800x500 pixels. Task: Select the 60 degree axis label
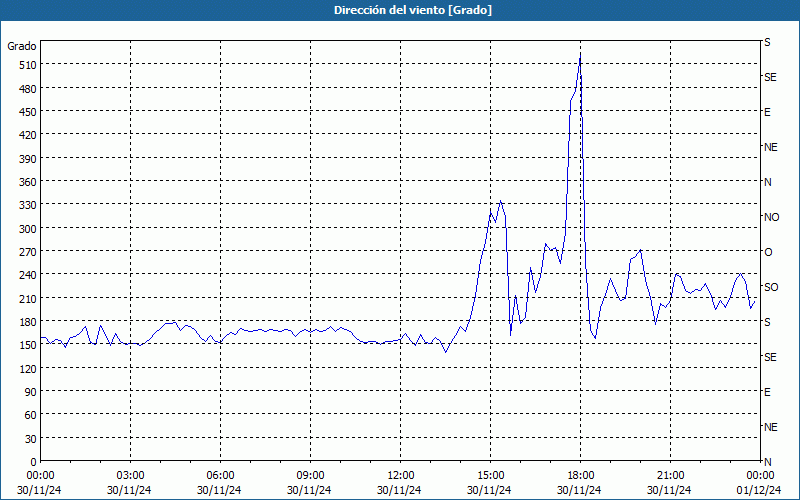31,415
